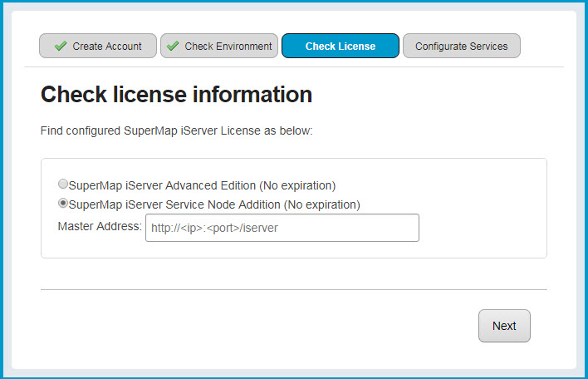This screenshot has height=379, width=588.
Task: Click the green checkmark on Create Account
Action: [x=61, y=47]
